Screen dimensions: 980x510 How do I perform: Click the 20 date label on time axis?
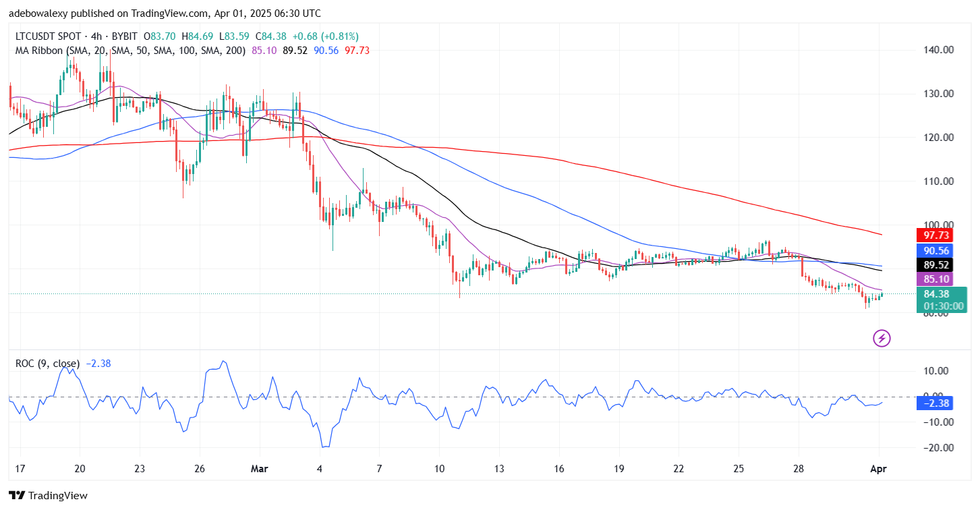(80, 469)
